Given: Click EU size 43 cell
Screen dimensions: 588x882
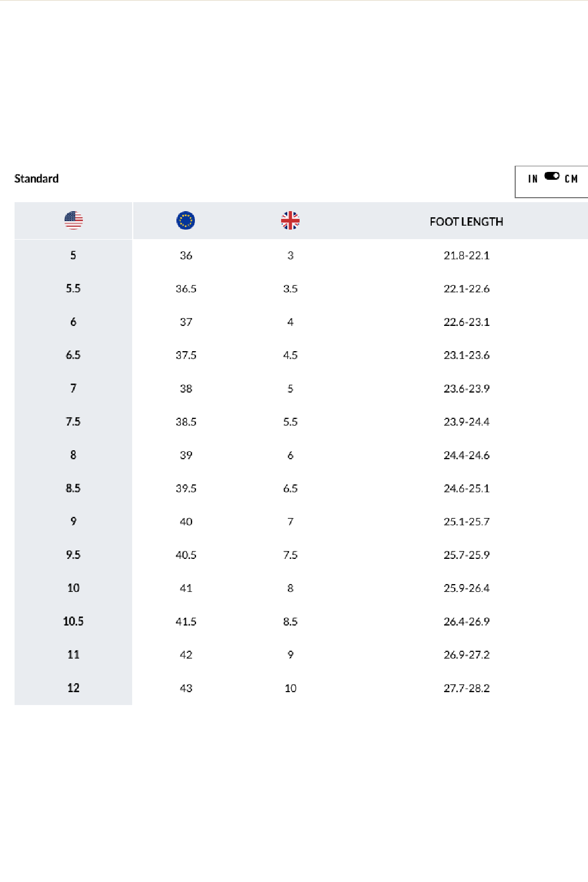Looking at the screenshot, I should click(x=186, y=688).
